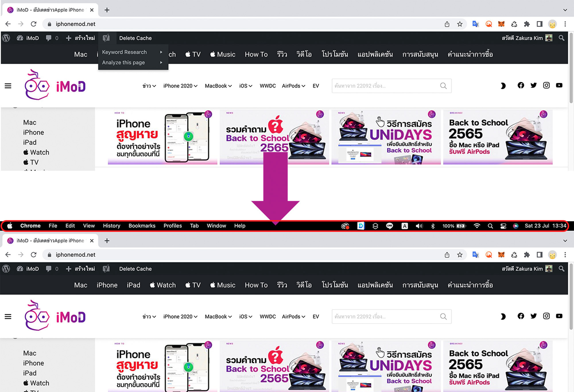Open macOS Control Center toggle icon
The width and height of the screenshot is (574, 392).
503,226
